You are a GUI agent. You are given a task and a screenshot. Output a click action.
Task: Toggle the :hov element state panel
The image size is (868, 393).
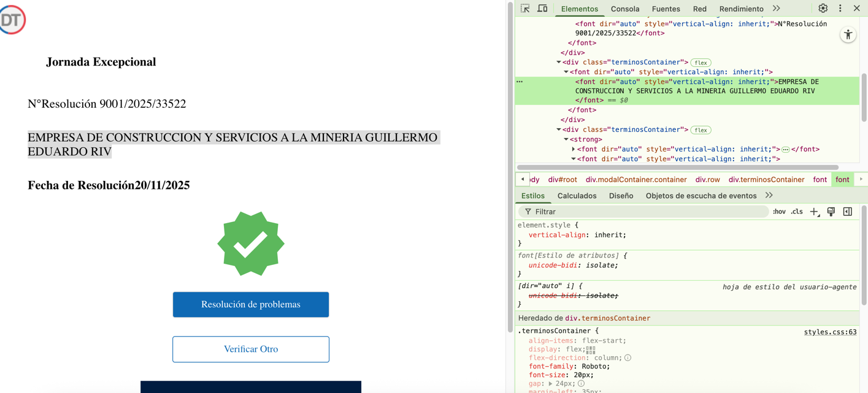[779, 212]
